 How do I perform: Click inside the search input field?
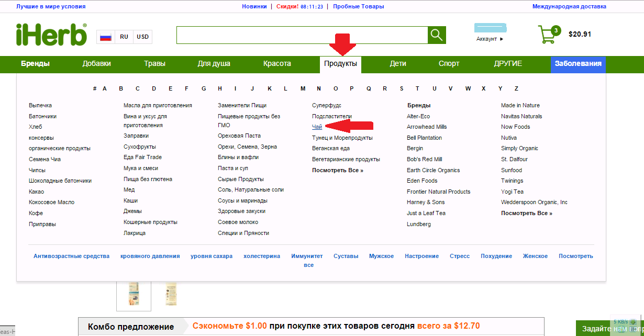coord(302,35)
